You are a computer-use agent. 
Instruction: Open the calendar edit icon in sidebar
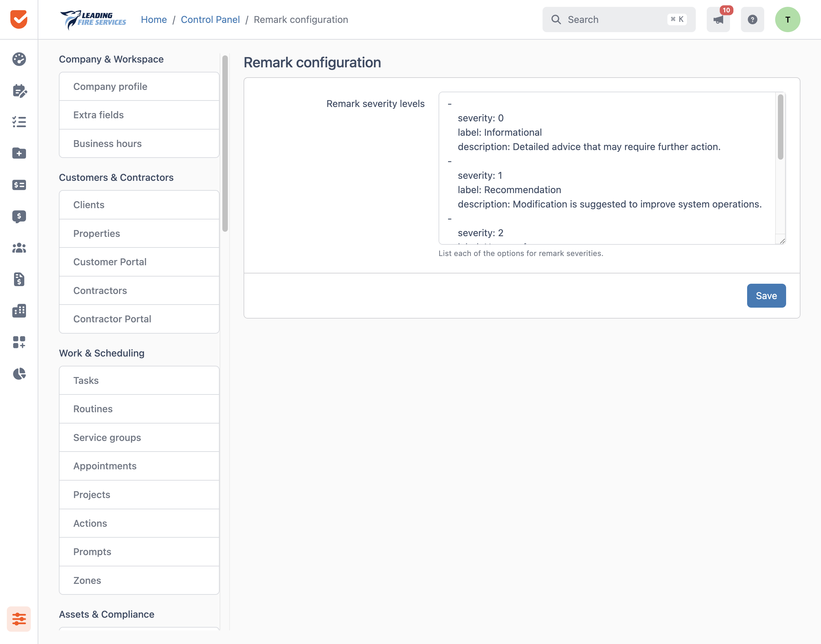19,91
